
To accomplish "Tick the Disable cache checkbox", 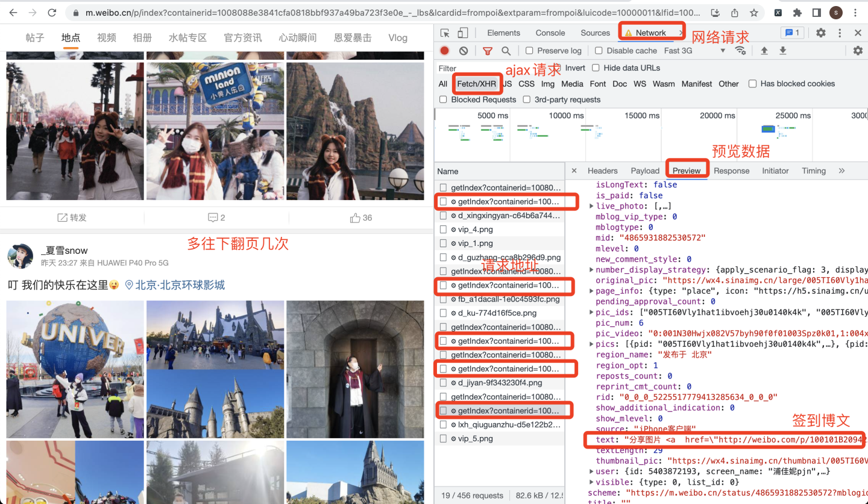I will pos(599,51).
